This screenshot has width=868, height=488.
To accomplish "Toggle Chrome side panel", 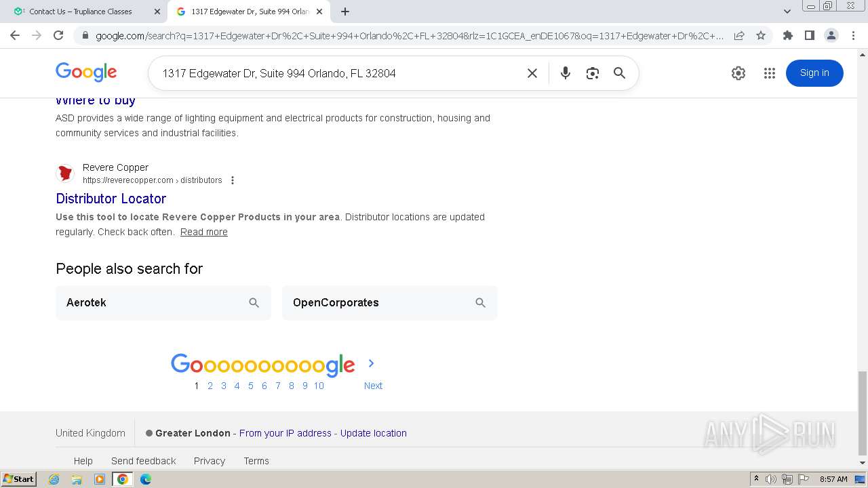I will click(x=809, y=35).
